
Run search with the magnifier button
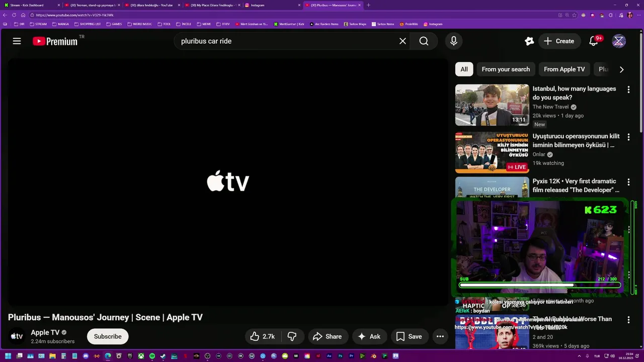tap(424, 41)
